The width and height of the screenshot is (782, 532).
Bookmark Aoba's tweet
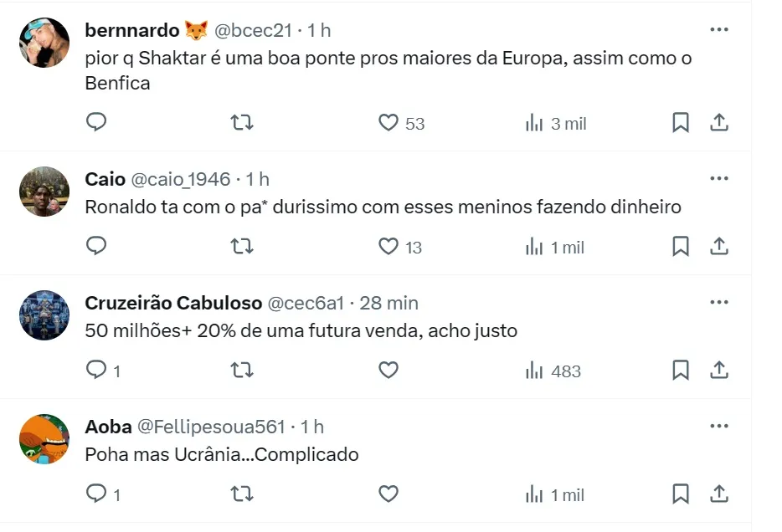(x=681, y=494)
